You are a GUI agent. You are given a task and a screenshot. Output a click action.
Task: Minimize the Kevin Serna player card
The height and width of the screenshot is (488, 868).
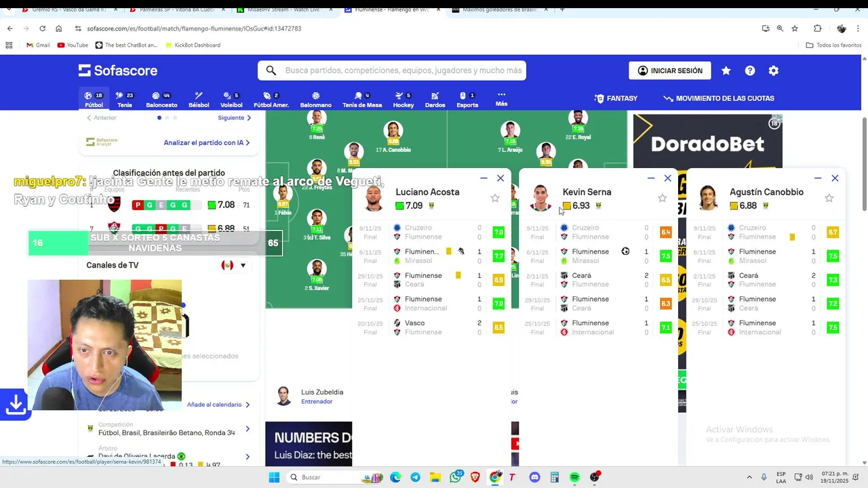pyautogui.click(x=651, y=178)
